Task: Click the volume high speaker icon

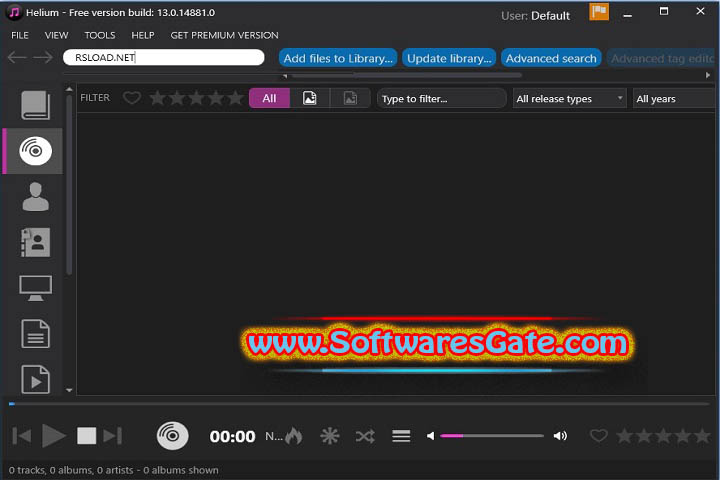Action: coord(560,436)
